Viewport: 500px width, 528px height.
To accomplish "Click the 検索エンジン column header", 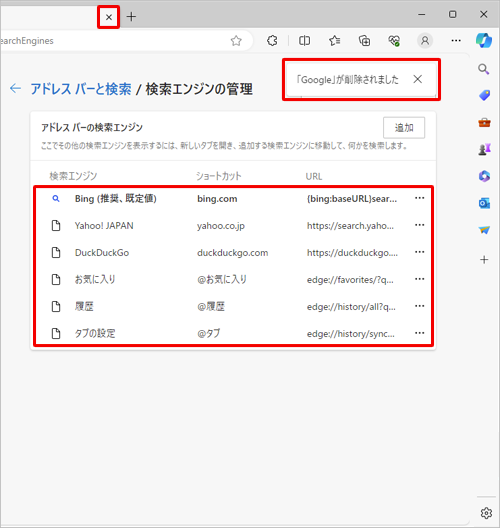I will (73, 176).
